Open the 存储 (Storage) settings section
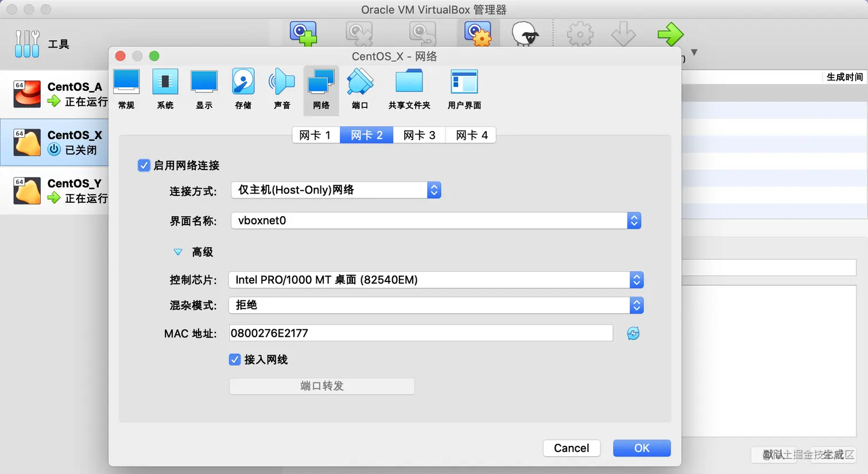 point(243,89)
